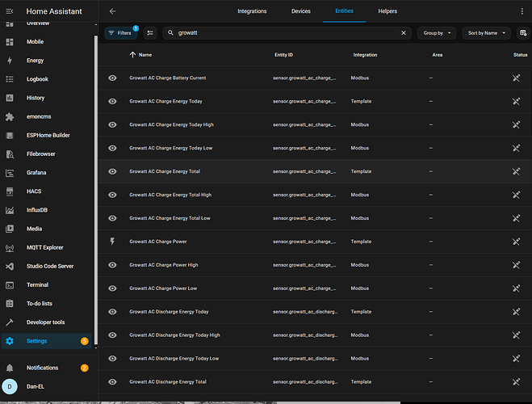This screenshot has height=404, width=532.
Task: Open MQTT Explorer sidebar item
Action: [x=44, y=247]
